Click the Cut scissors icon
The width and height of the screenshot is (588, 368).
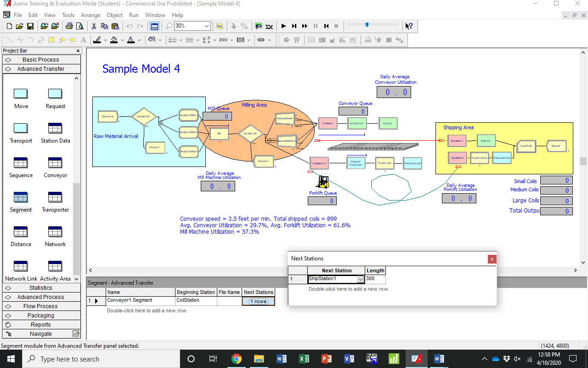pos(94,26)
